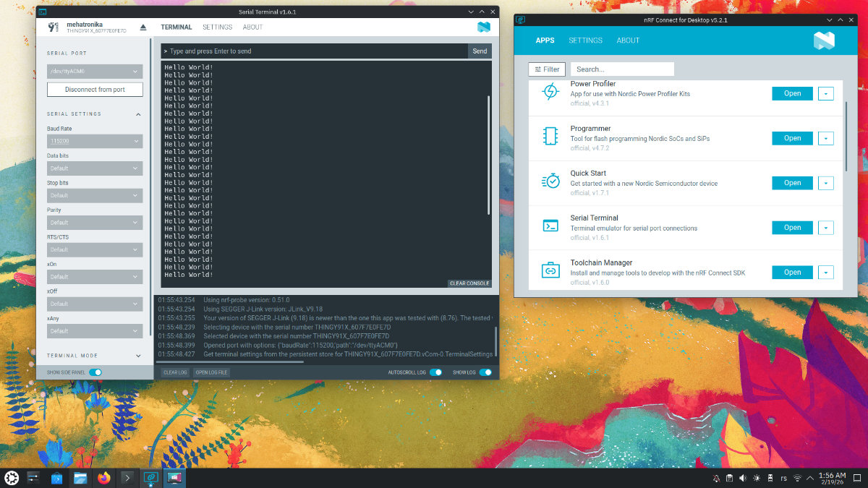Screen dimensions: 868x488
Task: Open Toolchain Manager options dropdown arrow
Action: [x=826, y=273]
